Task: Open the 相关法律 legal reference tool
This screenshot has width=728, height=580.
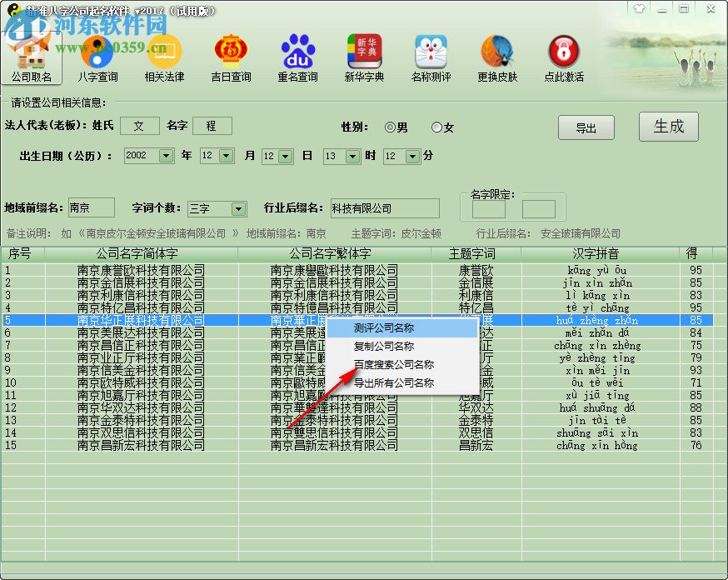Action: (164, 56)
